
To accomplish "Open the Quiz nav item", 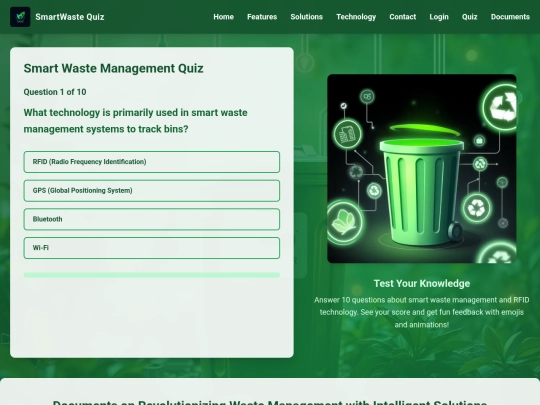I will (x=469, y=17).
